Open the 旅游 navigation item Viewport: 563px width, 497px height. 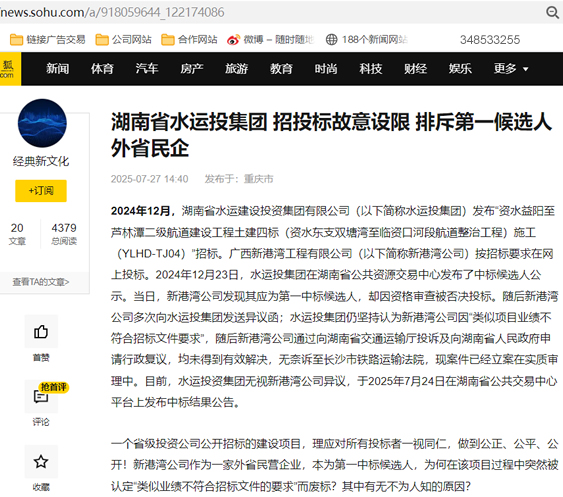point(237,69)
